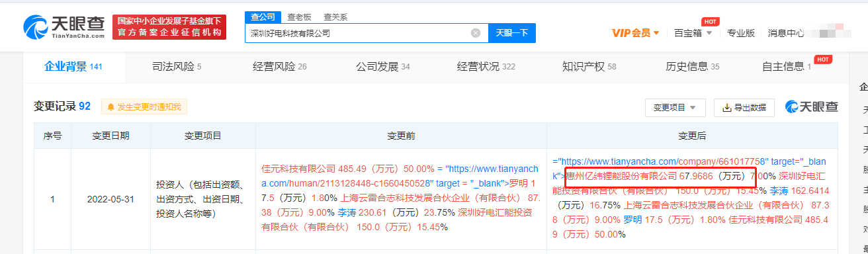The image size is (868, 254).
Task: Click the bell icon in the change-notification button
Action: pos(110,106)
